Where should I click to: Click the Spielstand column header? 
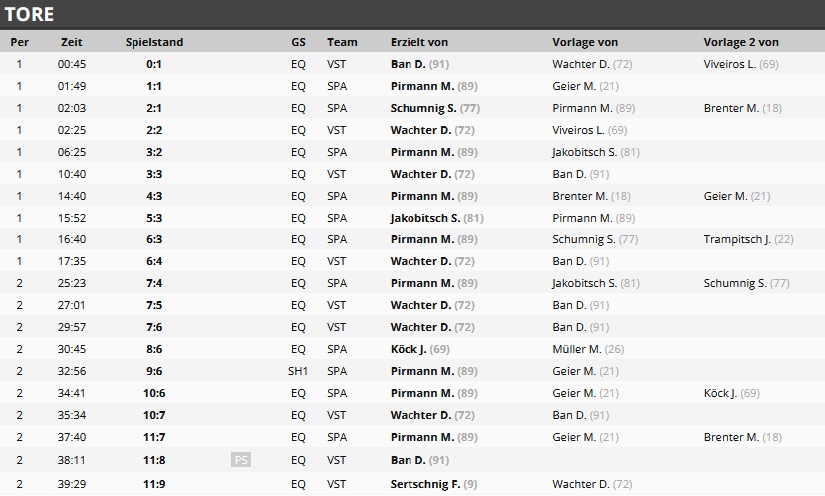coord(154,42)
